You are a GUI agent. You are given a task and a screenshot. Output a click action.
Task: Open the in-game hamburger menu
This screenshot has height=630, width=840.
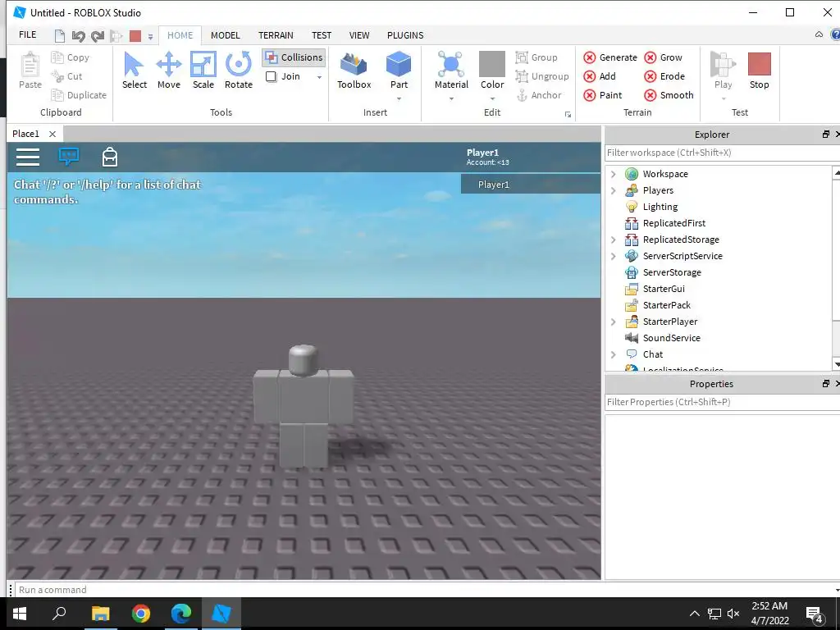coord(28,157)
